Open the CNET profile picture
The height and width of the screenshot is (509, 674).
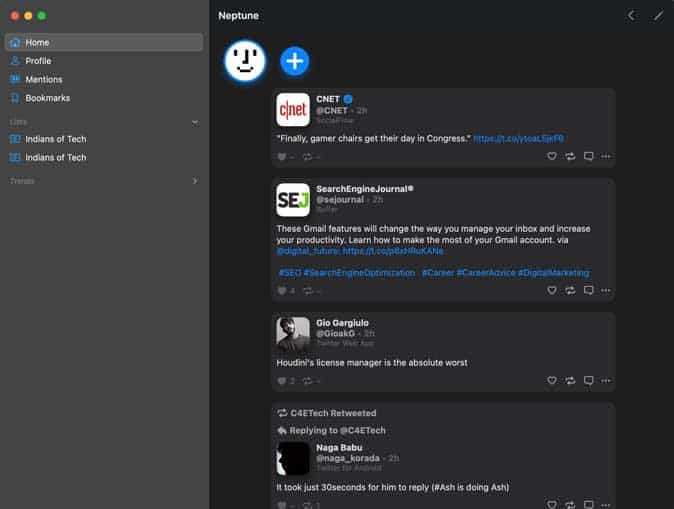click(x=293, y=110)
